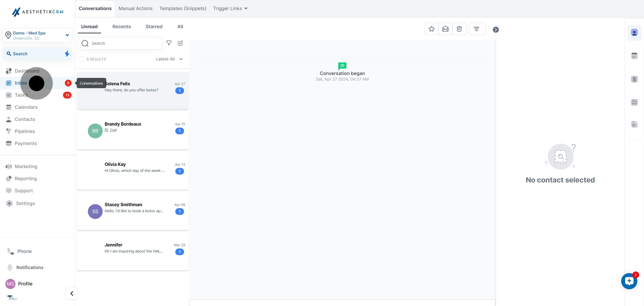The width and height of the screenshot is (644, 306).
Task: Delete conversation using trash icon
Action: point(459,29)
